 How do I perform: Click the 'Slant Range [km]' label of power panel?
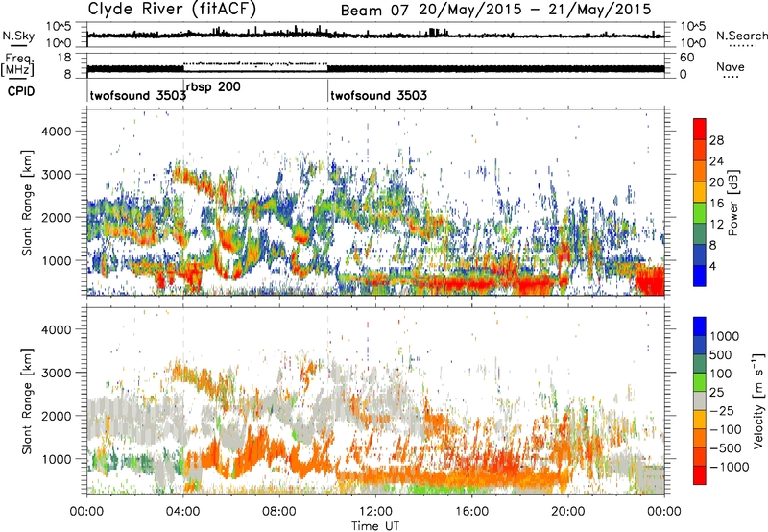[27, 203]
